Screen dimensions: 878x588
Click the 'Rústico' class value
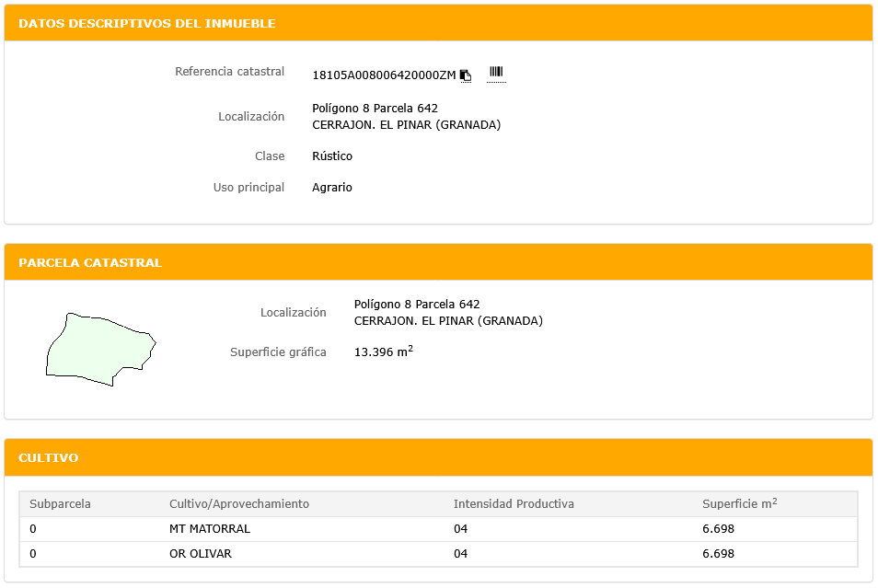pyautogui.click(x=332, y=156)
